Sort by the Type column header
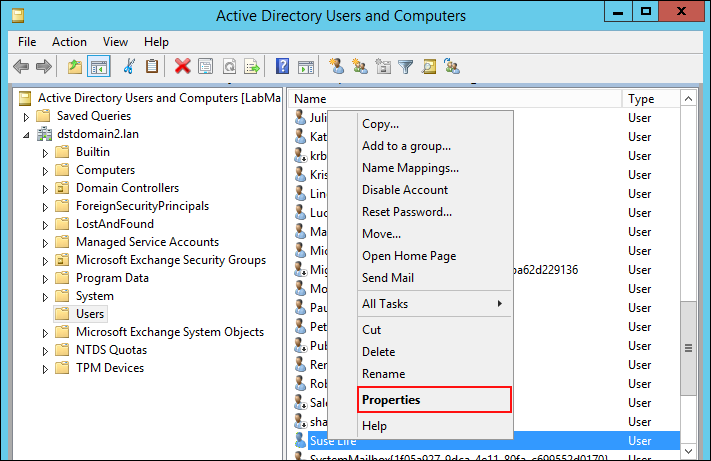The height and width of the screenshot is (461, 711). click(x=651, y=99)
